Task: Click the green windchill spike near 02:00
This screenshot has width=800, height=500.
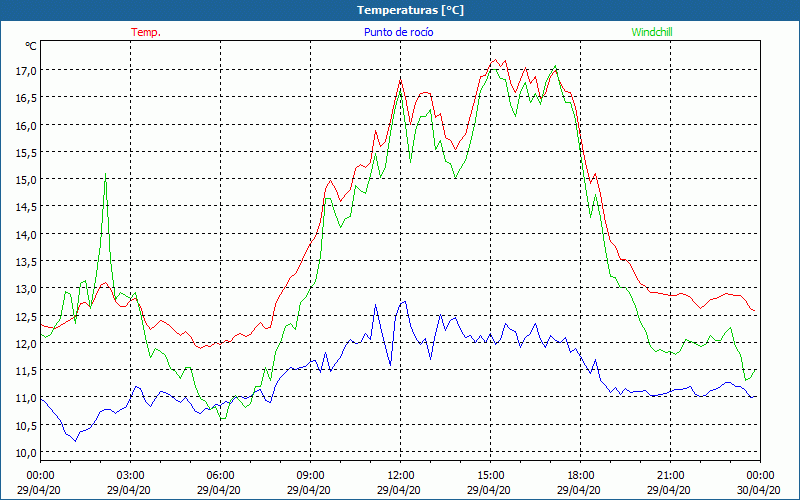Action: tap(105, 175)
